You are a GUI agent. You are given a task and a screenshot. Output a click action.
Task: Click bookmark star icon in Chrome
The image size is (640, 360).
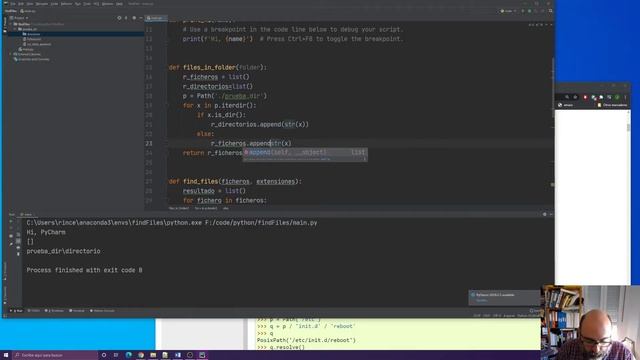tap(576, 97)
